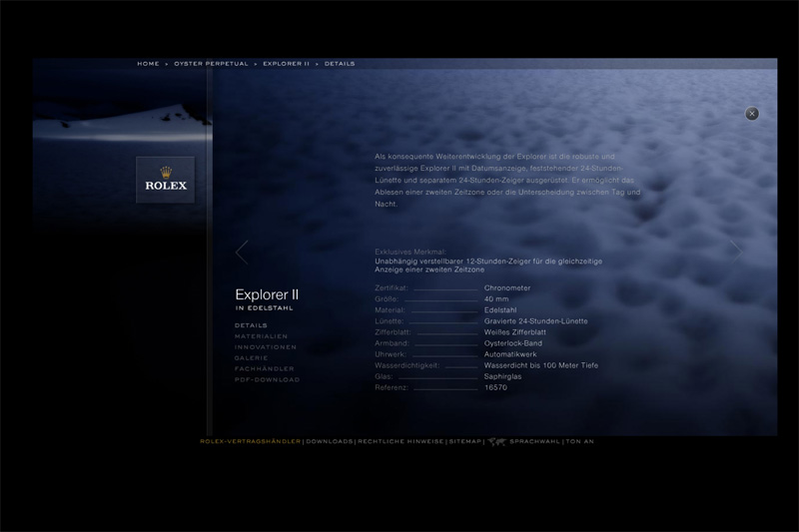Click the Rolex crown logo

pos(166,180)
